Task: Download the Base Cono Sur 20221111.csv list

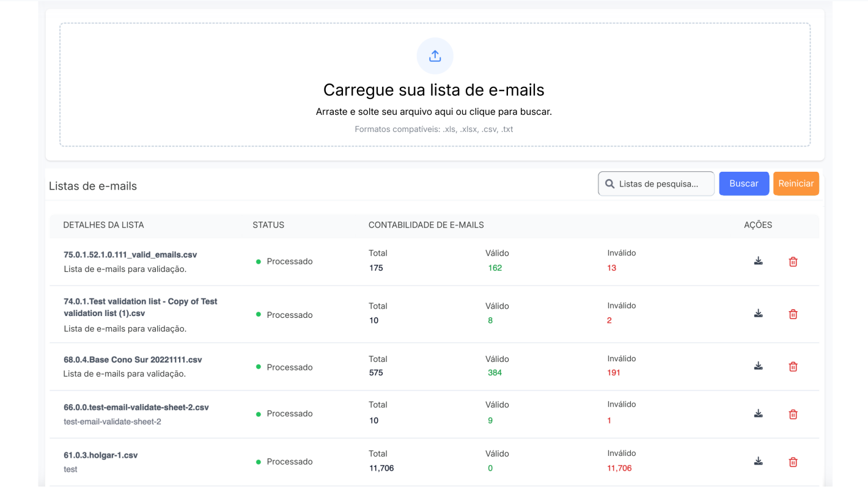Action: [758, 366]
